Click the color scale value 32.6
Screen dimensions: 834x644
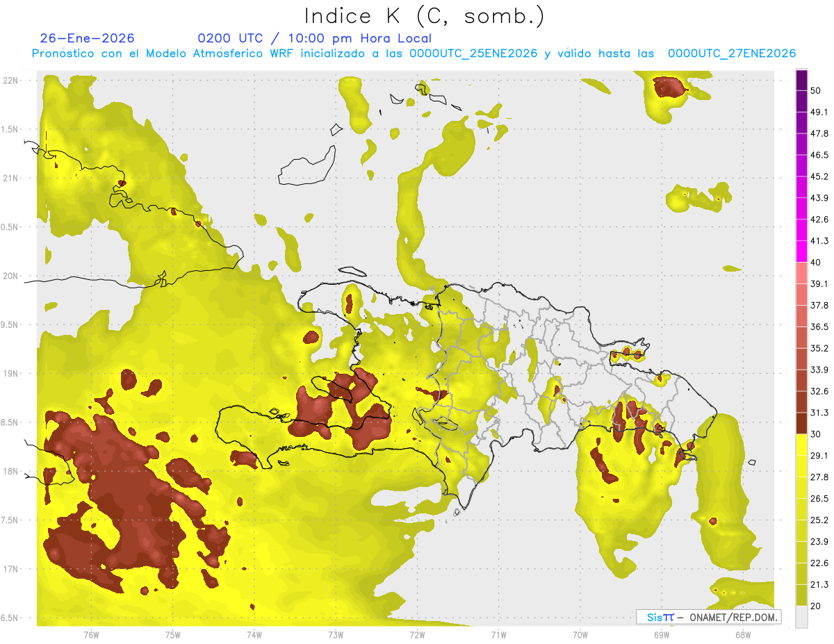[820, 391]
